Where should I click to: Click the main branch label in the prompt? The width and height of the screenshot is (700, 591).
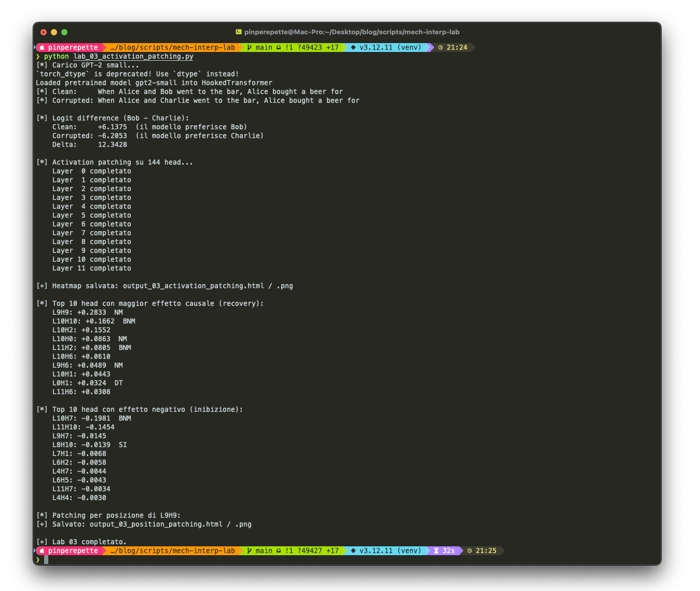pos(264,47)
